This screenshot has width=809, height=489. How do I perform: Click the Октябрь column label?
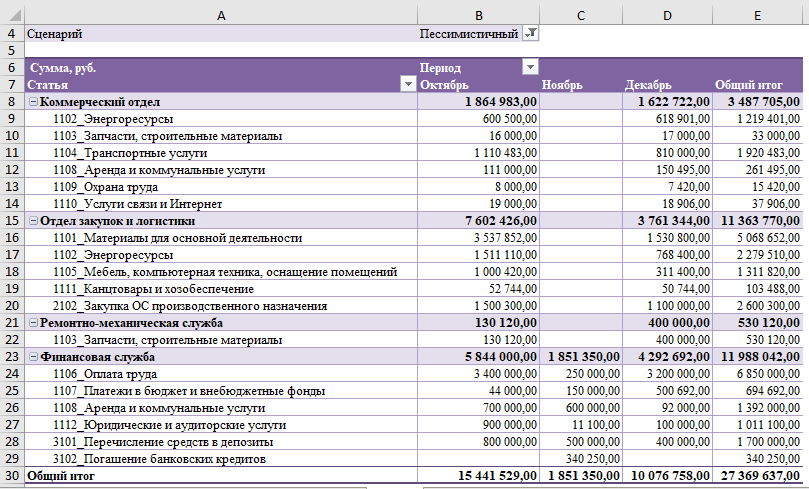[478, 85]
